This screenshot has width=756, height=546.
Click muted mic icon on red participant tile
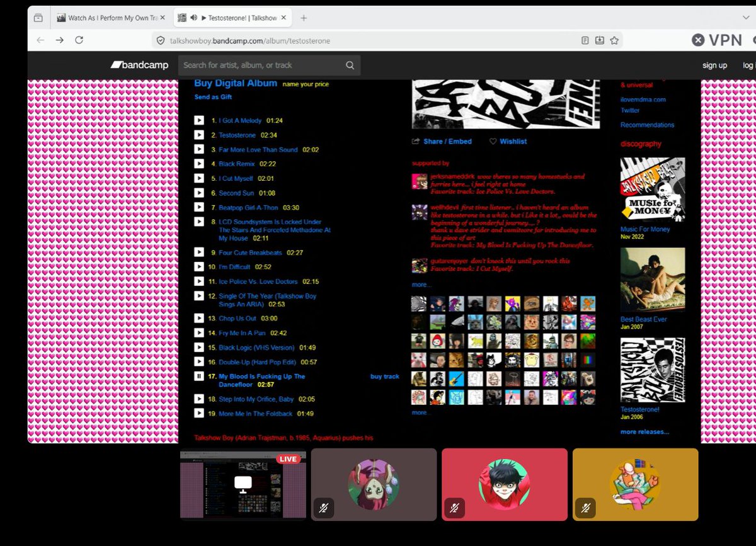[x=455, y=508]
